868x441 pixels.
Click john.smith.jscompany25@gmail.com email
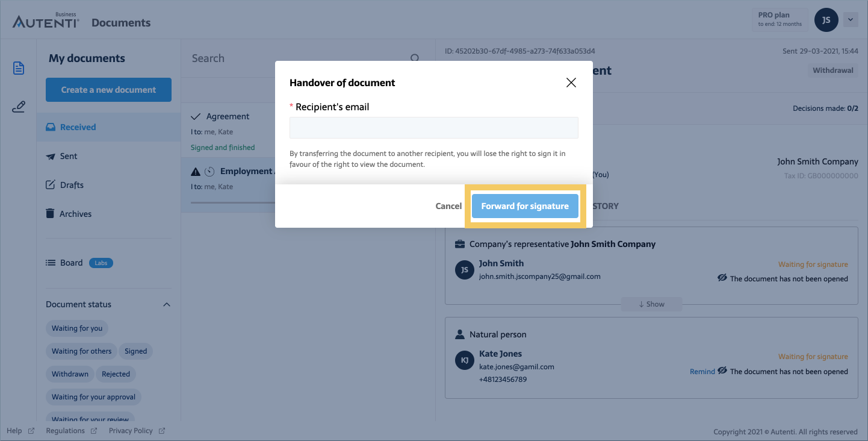(539, 277)
